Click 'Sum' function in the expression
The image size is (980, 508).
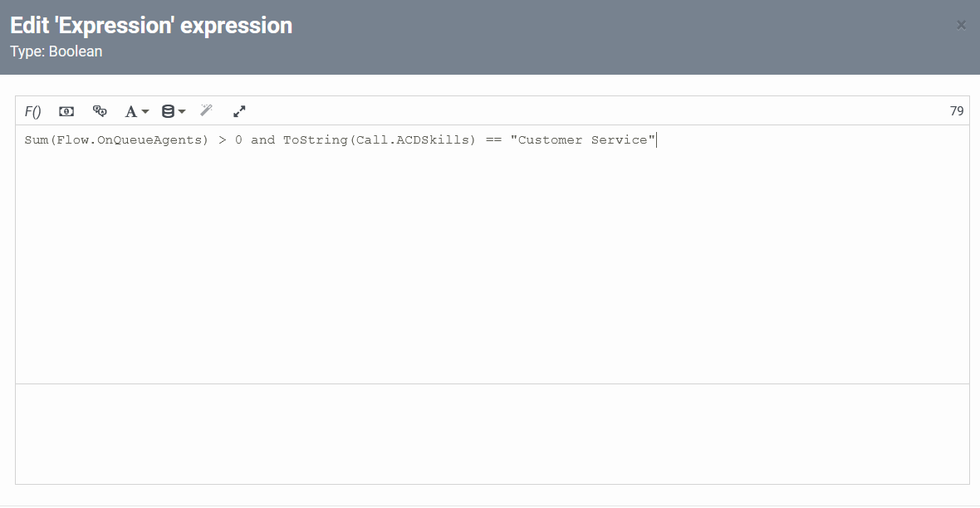coord(36,140)
